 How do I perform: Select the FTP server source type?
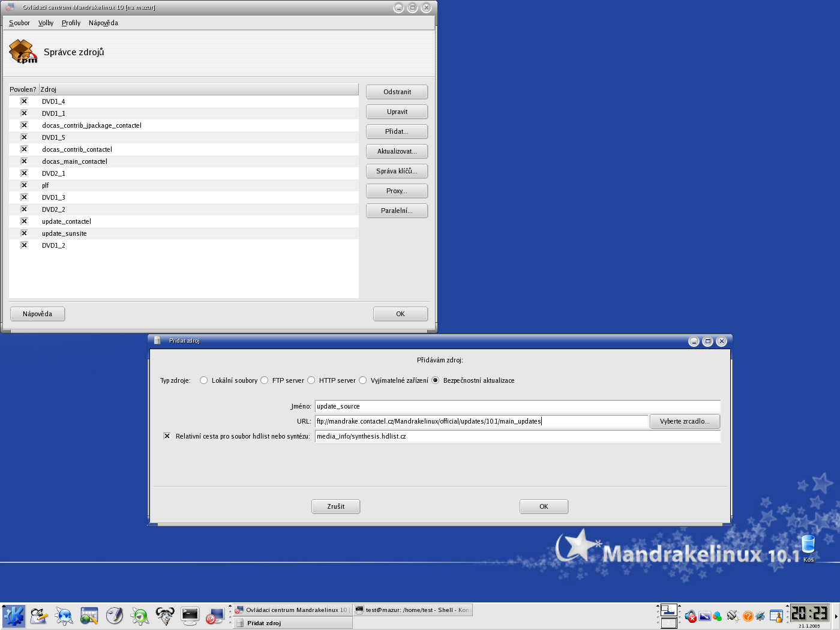[x=265, y=380]
